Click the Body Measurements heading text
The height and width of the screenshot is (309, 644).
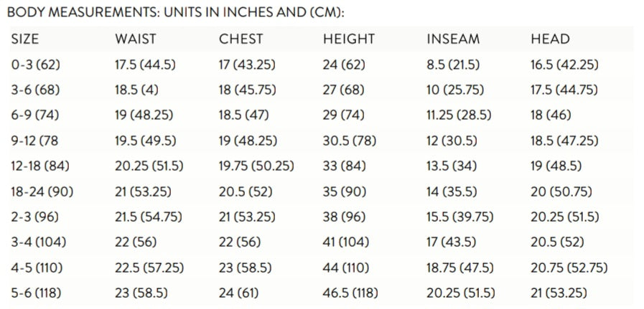point(176,13)
